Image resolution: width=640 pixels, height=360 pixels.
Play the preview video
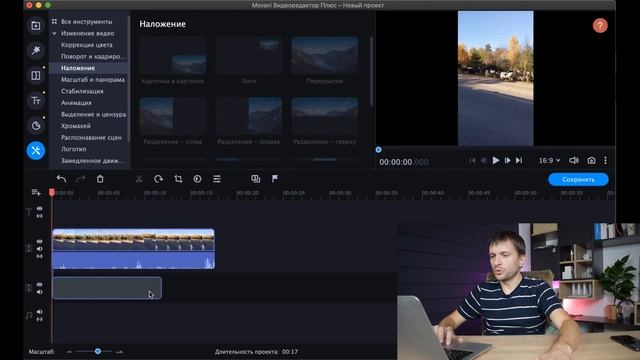point(496,160)
